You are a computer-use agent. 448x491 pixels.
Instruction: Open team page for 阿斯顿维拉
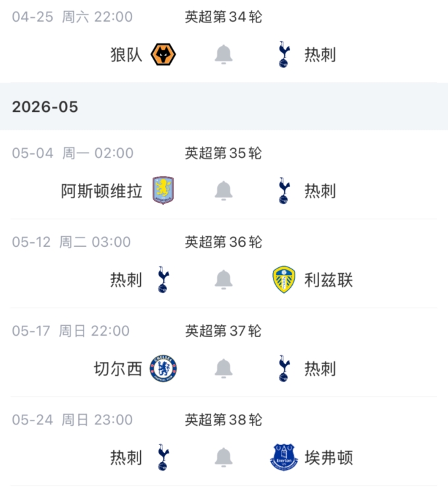coord(102,191)
